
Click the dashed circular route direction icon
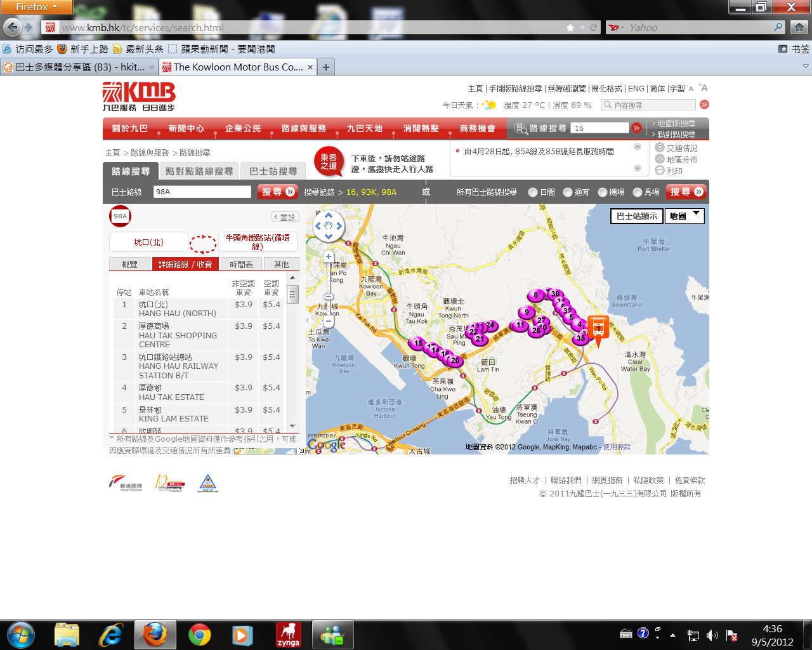[x=203, y=243]
